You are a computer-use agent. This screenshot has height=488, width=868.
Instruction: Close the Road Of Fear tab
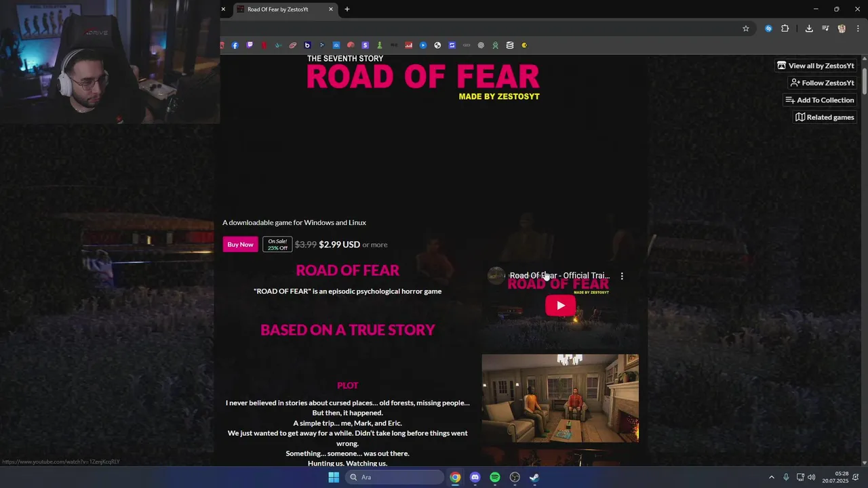click(x=331, y=9)
